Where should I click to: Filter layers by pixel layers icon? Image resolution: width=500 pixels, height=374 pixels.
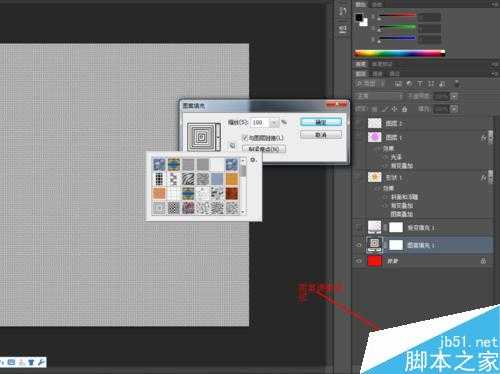[398, 84]
